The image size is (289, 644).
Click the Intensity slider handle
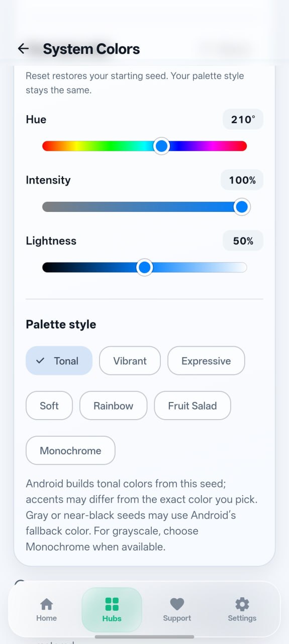coord(242,207)
